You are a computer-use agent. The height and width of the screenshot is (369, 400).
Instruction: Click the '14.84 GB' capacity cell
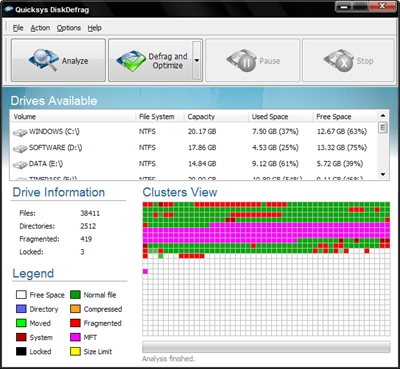coord(202,164)
